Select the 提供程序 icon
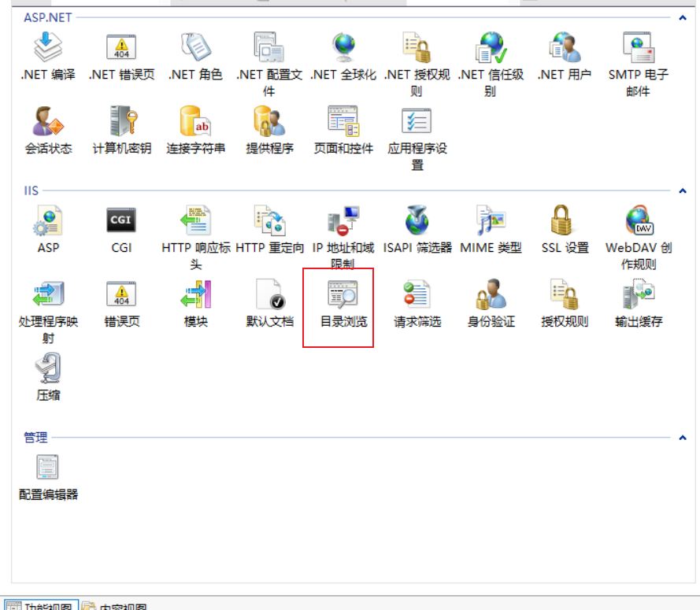This screenshot has width=700, height=610. point(269,121)
